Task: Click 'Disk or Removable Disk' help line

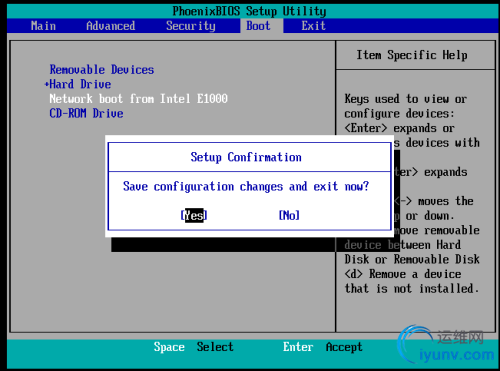Action: click(x=412, y=259)
